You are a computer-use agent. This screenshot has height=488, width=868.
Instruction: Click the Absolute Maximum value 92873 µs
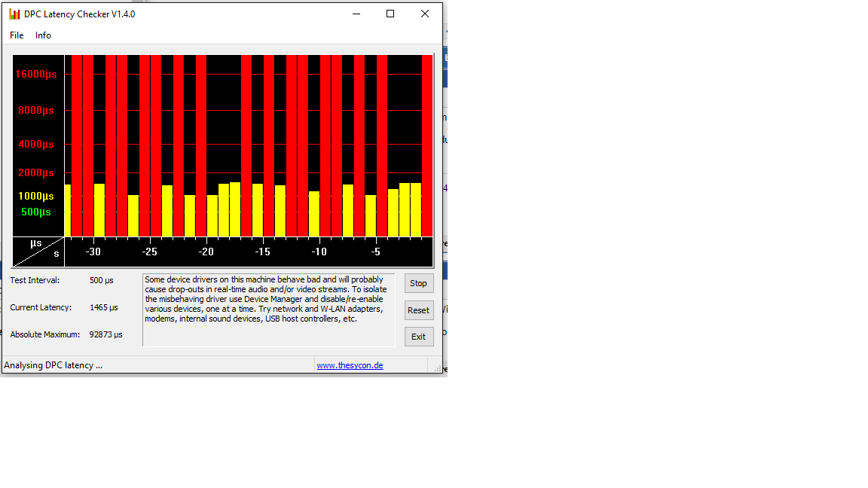point(105,334)
